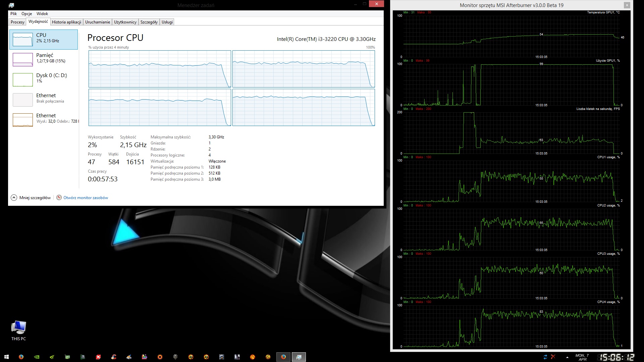Click the 15:06:12 taskbar clock
Image resolution: width=644 pixels, height=362 pixels.
pyautogui.click(x=616, y=357)
